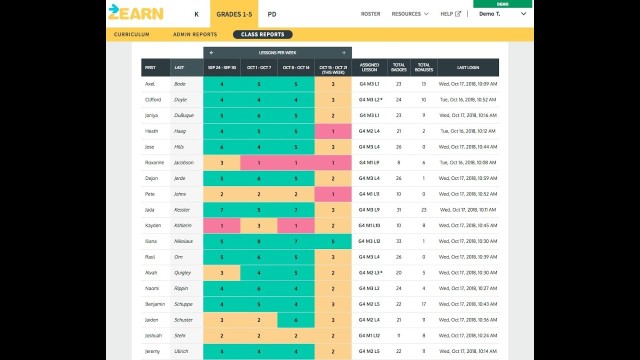Image resolution: width=640 pixels, height=360 pixels.
Task: Click the Oct 1 - Oct 7 column header
Action: pyautogui.click(x=259, y=67)
